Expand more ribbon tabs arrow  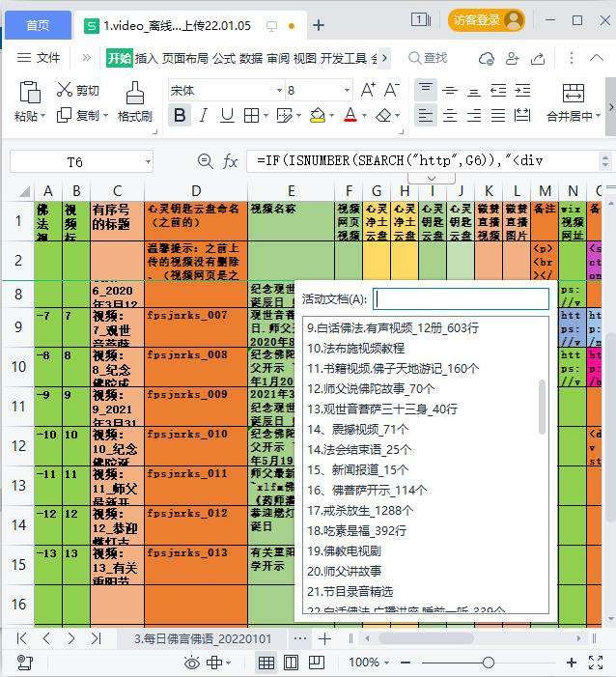384,58
